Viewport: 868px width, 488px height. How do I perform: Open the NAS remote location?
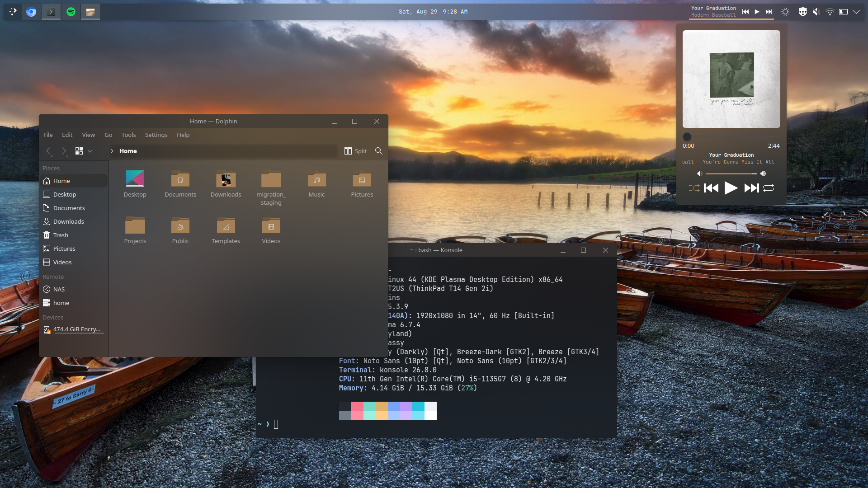(x=74, y=289)
